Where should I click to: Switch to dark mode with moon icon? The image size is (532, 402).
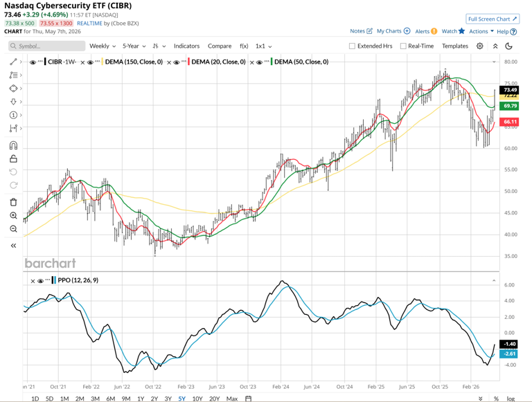click(x=508, y=46)
